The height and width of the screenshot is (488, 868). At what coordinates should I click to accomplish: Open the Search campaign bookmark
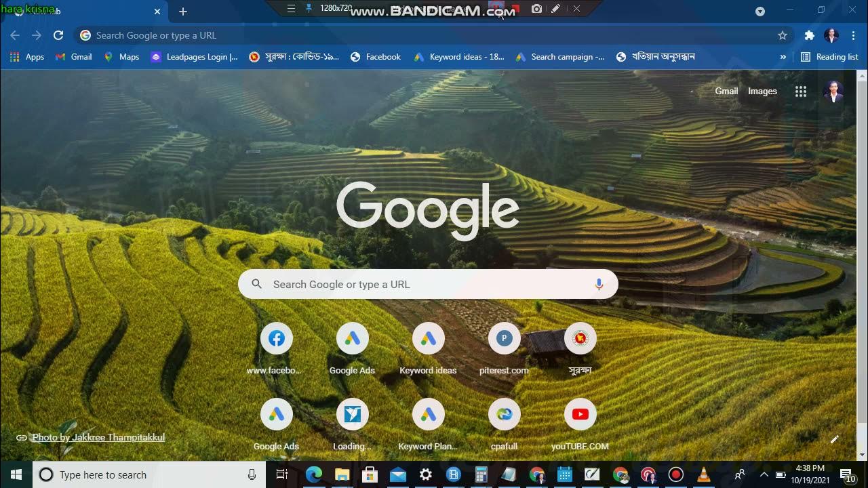(561, 57)
